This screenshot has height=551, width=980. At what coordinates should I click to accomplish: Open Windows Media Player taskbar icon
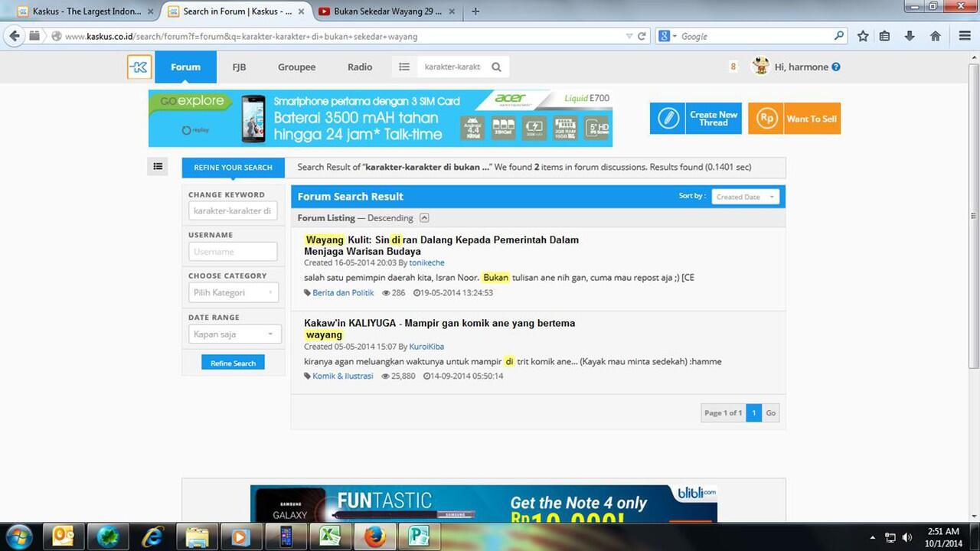pyautogui.click(x=240, y=536)
